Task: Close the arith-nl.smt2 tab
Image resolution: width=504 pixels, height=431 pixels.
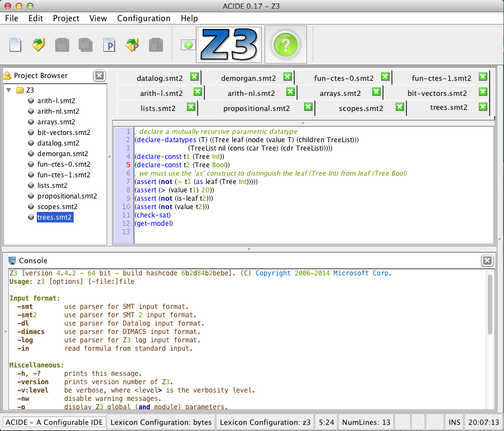Action: tap(290, 92)
